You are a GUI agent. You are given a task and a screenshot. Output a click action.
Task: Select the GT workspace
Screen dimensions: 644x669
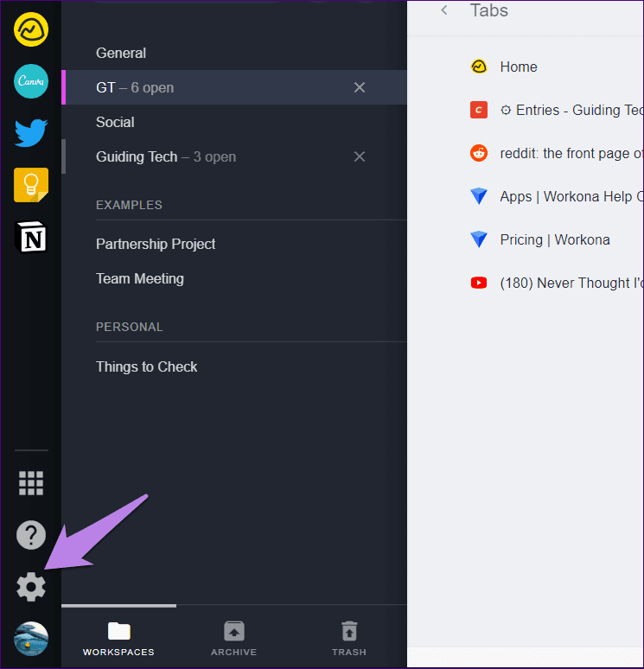tap(234, 87)
